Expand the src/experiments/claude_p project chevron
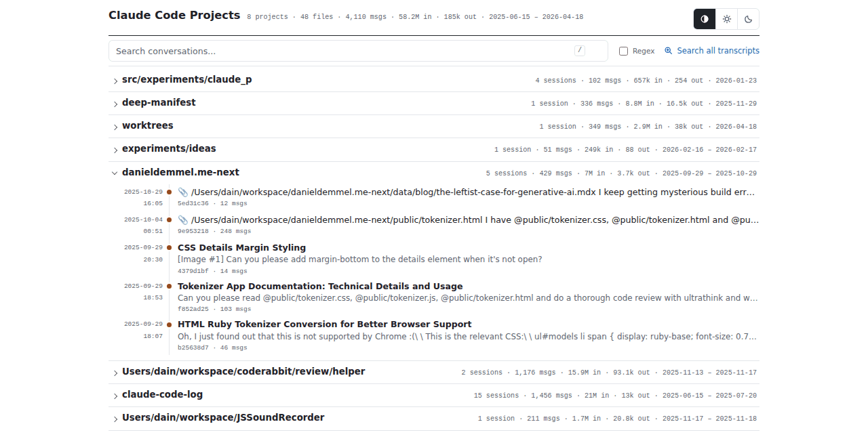Image resolution: width=868 pixels, height=441 pixels. tap(115, 81)
